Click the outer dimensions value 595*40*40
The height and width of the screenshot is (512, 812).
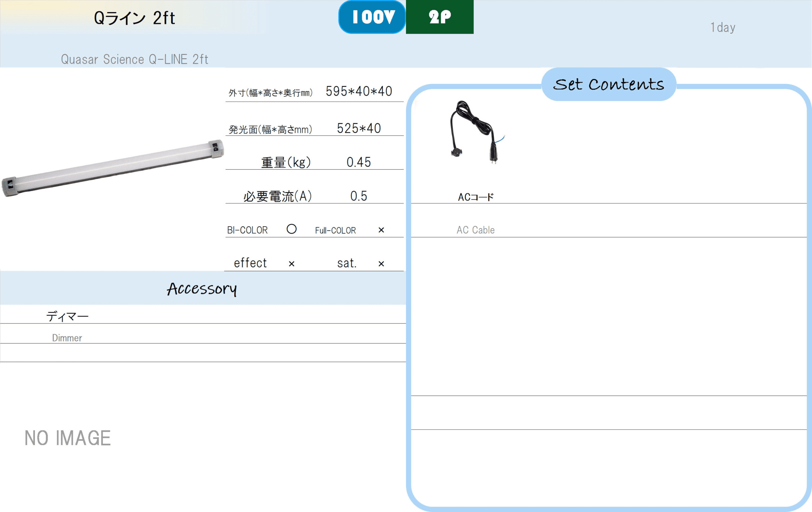coord(359,91)
